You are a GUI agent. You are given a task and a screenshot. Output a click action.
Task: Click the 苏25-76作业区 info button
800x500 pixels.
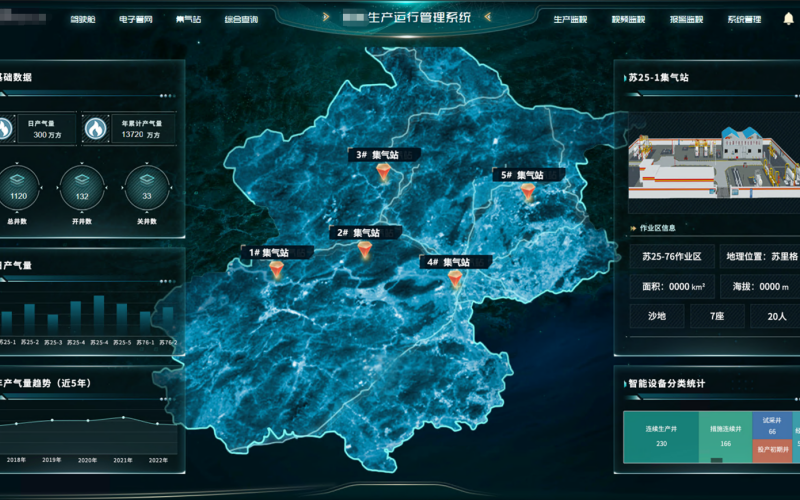(x=672, y=256)
